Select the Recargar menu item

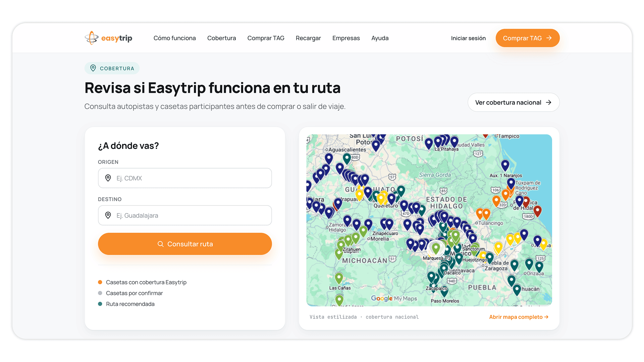pyautogui.click(x=308, y=38)
